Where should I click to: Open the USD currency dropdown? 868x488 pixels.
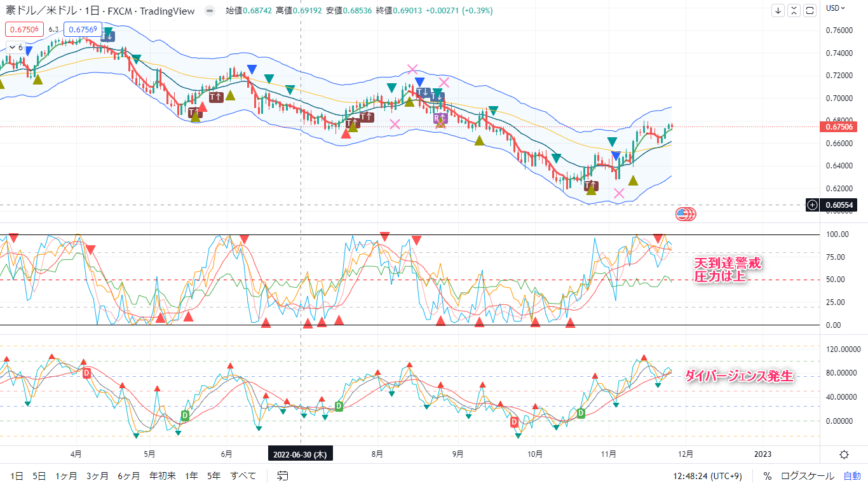click(x=834, y=8)
